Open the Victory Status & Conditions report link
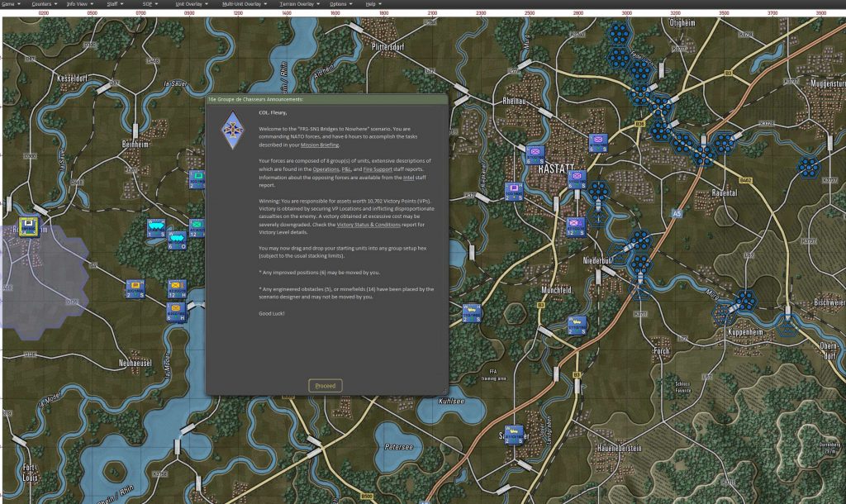This screenshot has width=846, height=504. pos(370,224)
